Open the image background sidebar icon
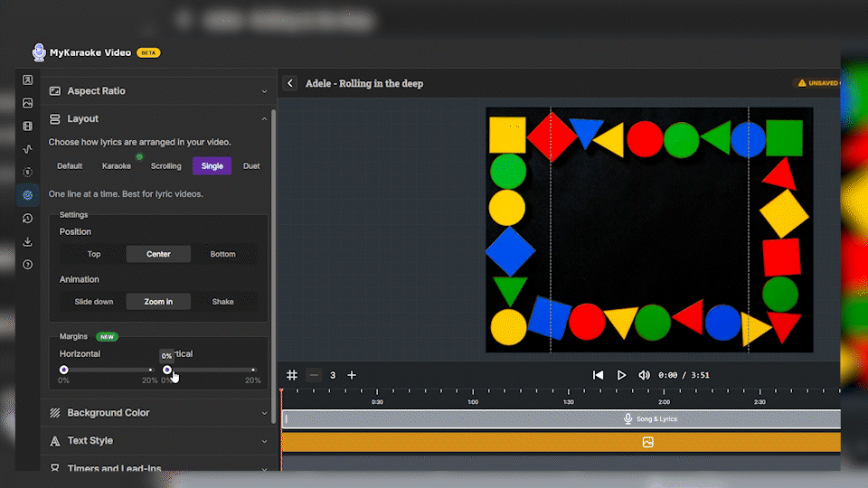Viewport: 868px width, 488px height. pos(28,103)
